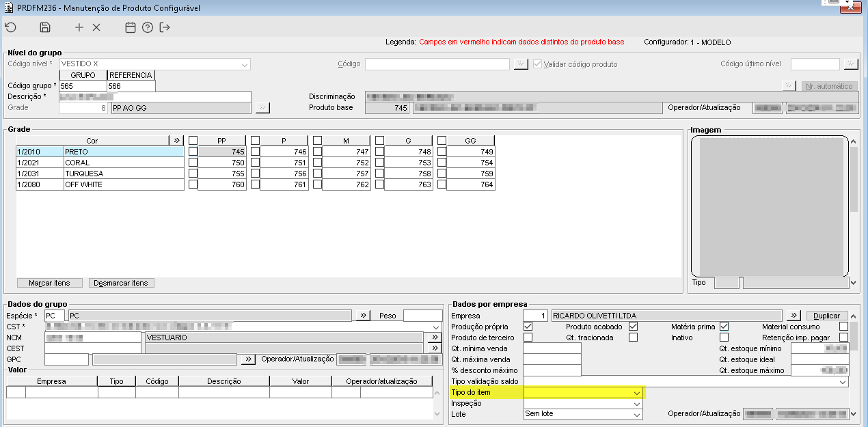
Task: Click the » button in Cor header
Action: pos(177,141)
